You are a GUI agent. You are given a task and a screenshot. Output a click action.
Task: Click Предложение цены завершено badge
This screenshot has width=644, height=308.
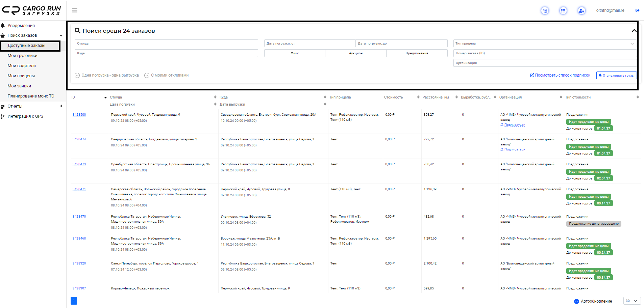click(594, 224)
